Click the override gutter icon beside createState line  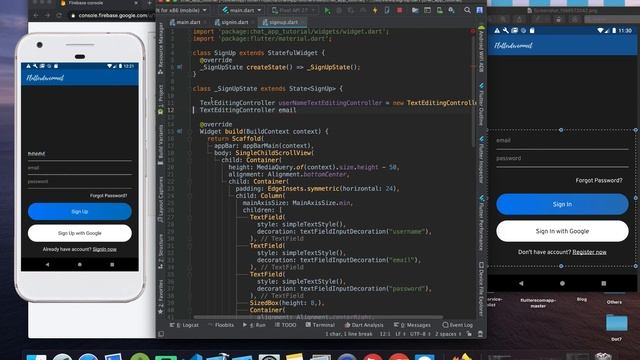pos(180,67)
